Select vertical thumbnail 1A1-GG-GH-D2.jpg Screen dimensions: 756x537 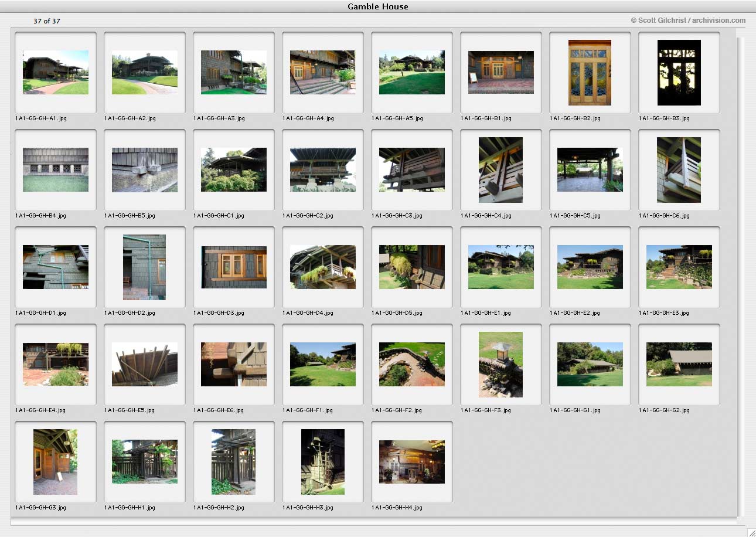(x=145, y=267)
